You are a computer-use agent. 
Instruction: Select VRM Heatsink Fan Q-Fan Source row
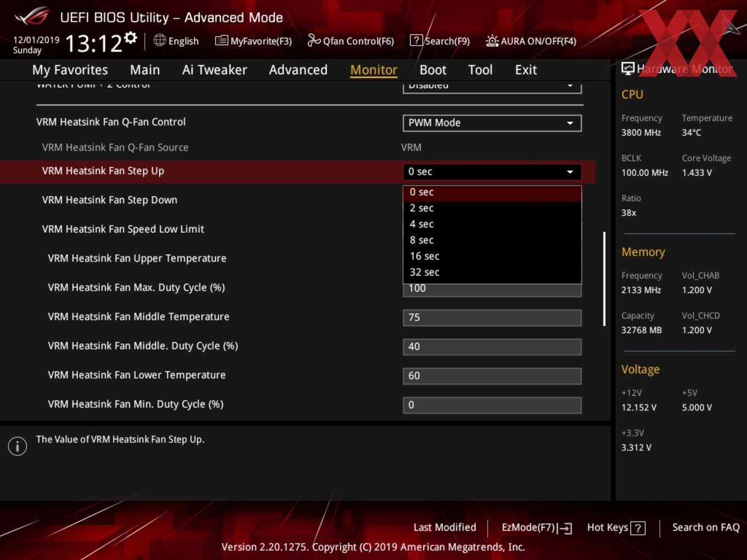297,147
